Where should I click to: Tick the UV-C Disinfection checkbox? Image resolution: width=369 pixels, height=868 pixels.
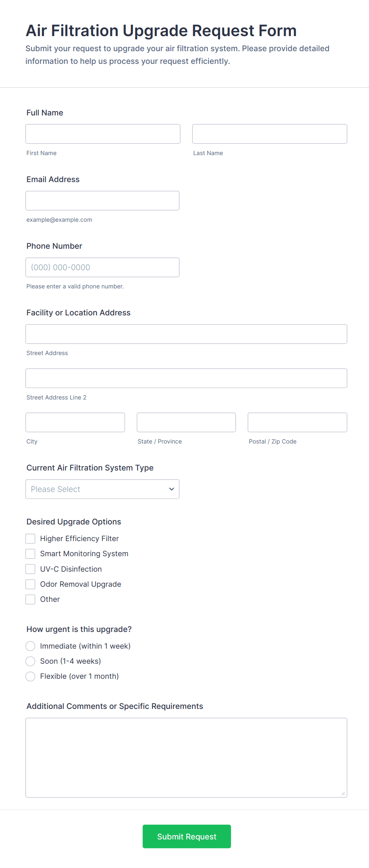[31, 569]
